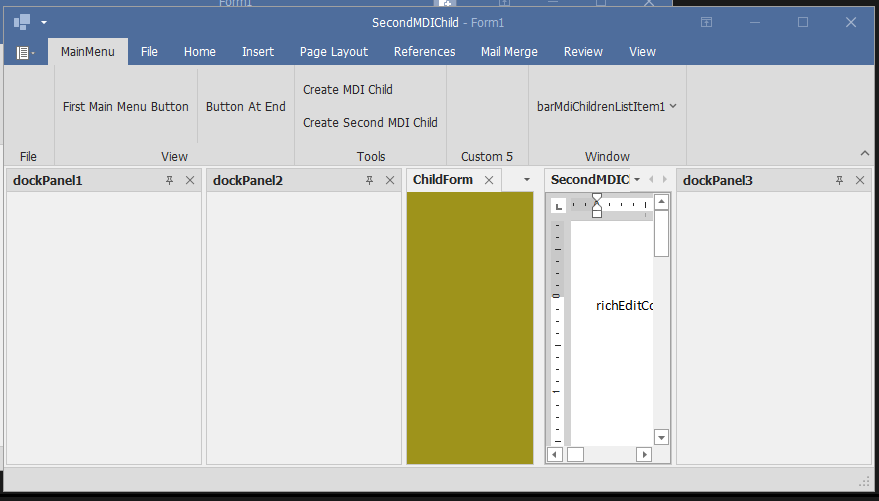Image resolution: width=879 pixels, height=501 pixels.
Task: Click the horizontal scrollbar thumb in rich editor
Action: (575, 454)
